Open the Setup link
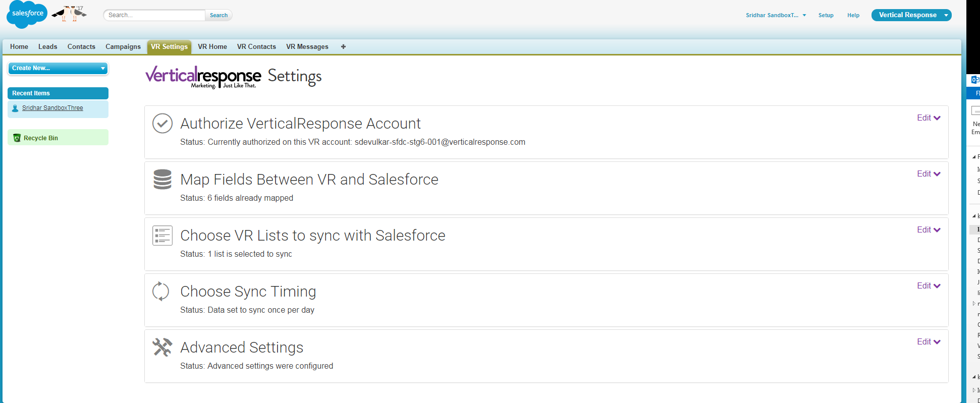Screen dimensions: 980x403 click(826, 15)
